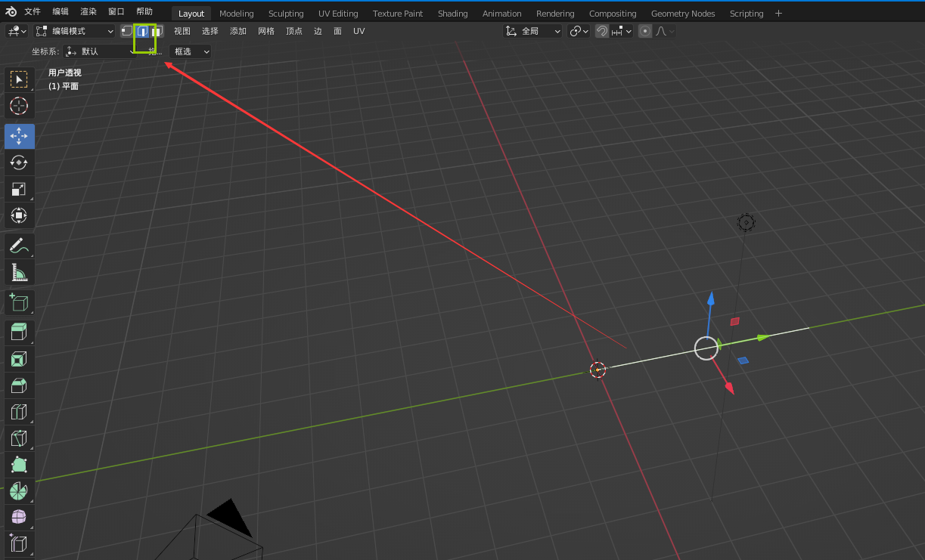Open the snapping options dropdown
The height and width of the screenshot is (560, 925).
click(x=622, y=31)
